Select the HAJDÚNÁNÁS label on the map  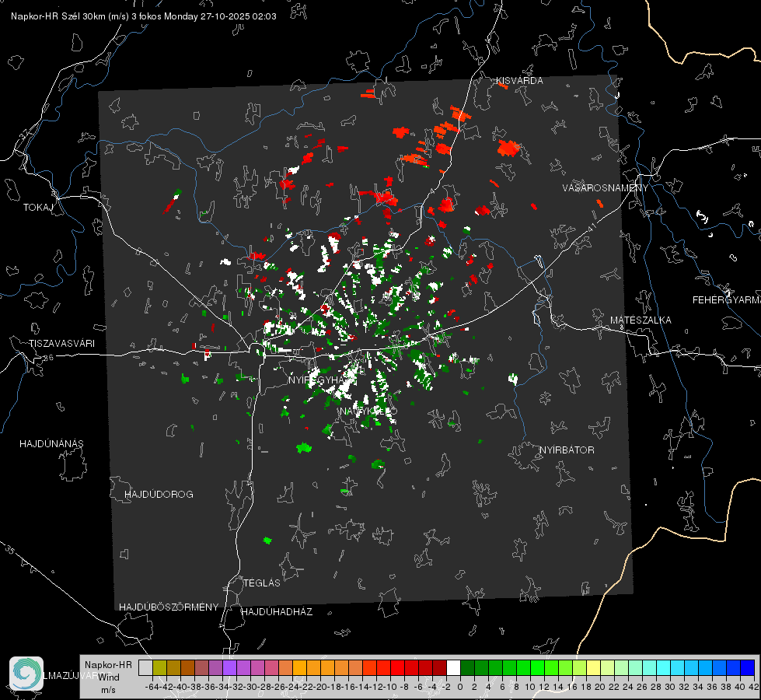pos(51,444)
